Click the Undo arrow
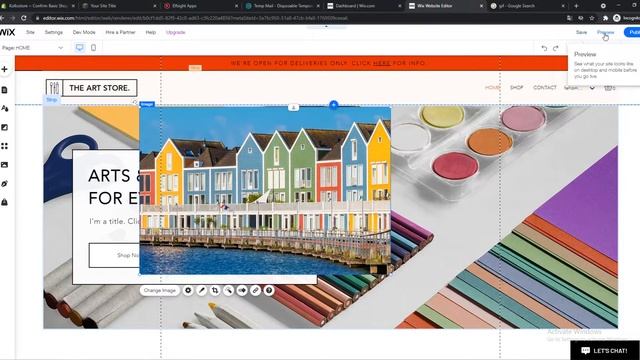 coord(544,48)
